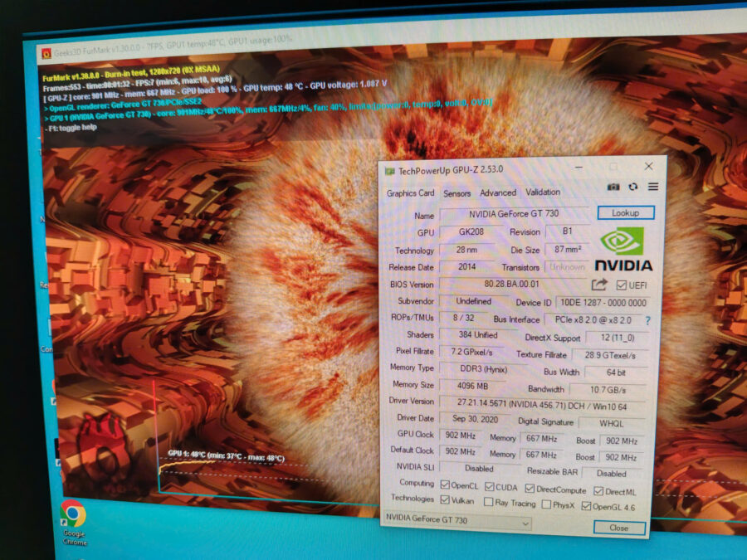Close GPU-Z with the title bar X
The width and height of the screenshot is (747, 560).
(x=648, y=166)
